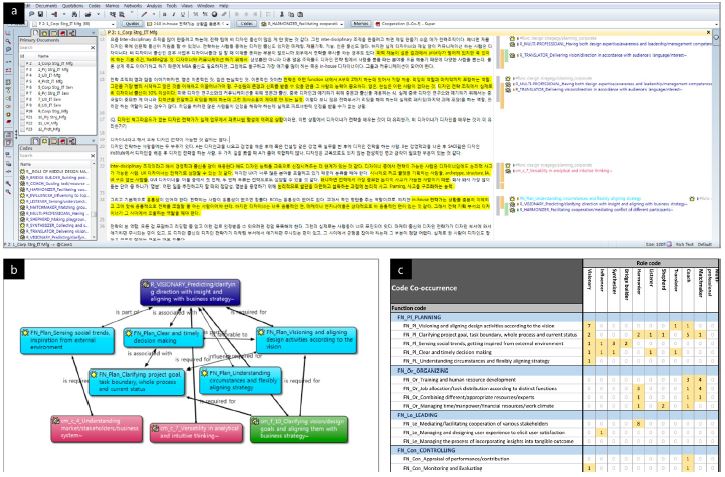Toggle italic formatting in toolbar
The width and height of the screenshot is (725, 477).
[173, 14]
